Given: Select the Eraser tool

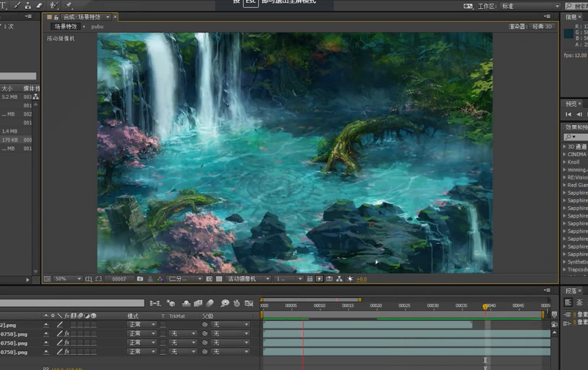Looking at the screenshot, I should click(x=39, y=5).
